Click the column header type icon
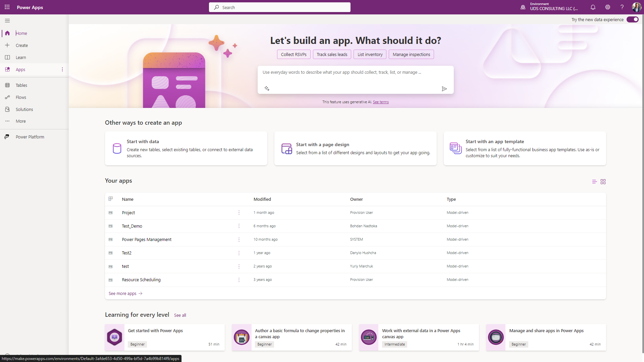This screenshot has height=362, width=644. [x=111, y=199]
